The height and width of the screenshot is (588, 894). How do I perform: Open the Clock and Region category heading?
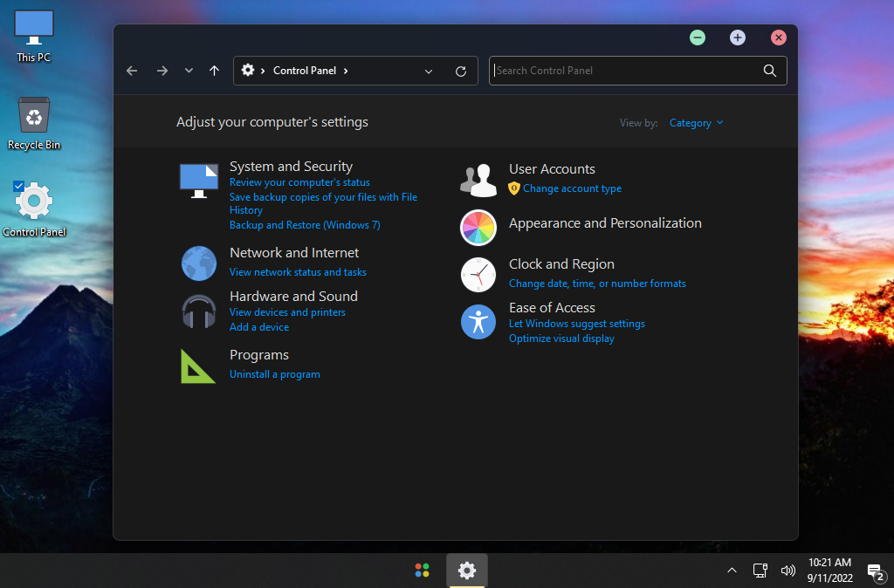click(561, 264)
